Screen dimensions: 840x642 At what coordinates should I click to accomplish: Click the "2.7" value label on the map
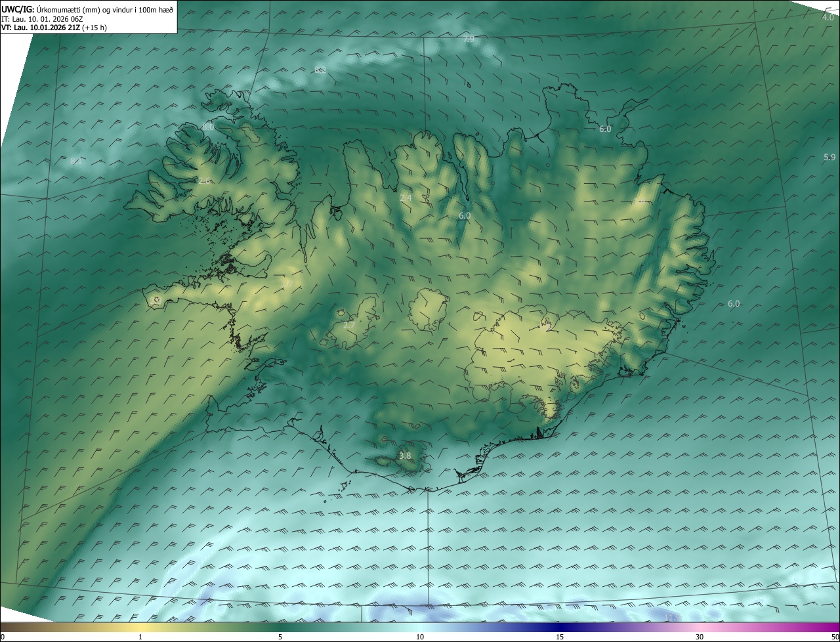348,325
